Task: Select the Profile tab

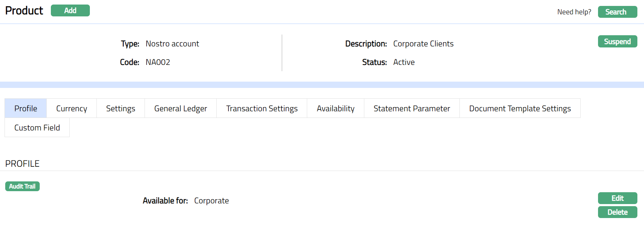Action: 26,108
